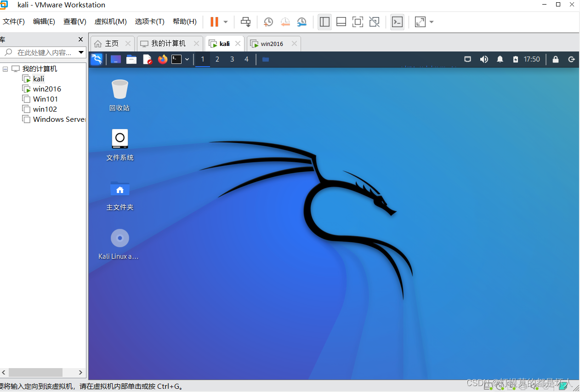Image resolution: width=580 pixels, height=392 pixels.
Task: Close the 我的计算机 tab
Action: click(x=196, y=44)
